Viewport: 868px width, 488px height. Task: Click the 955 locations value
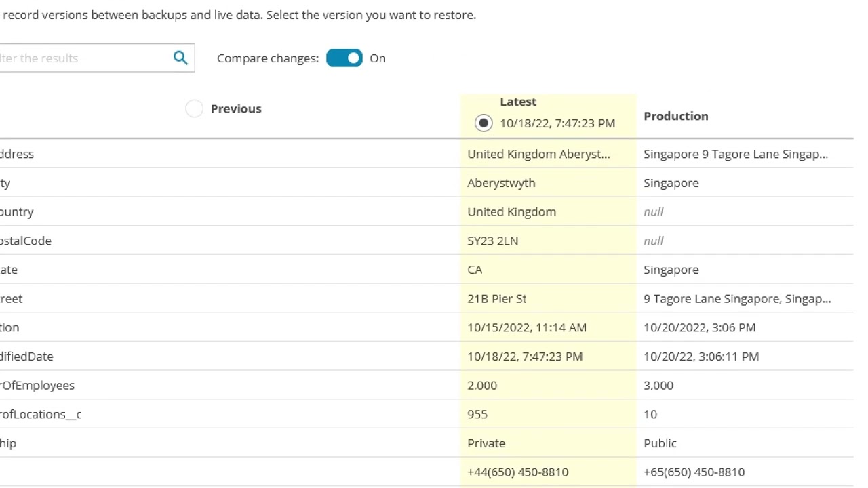pyautogui.click(x=477, y=414)
